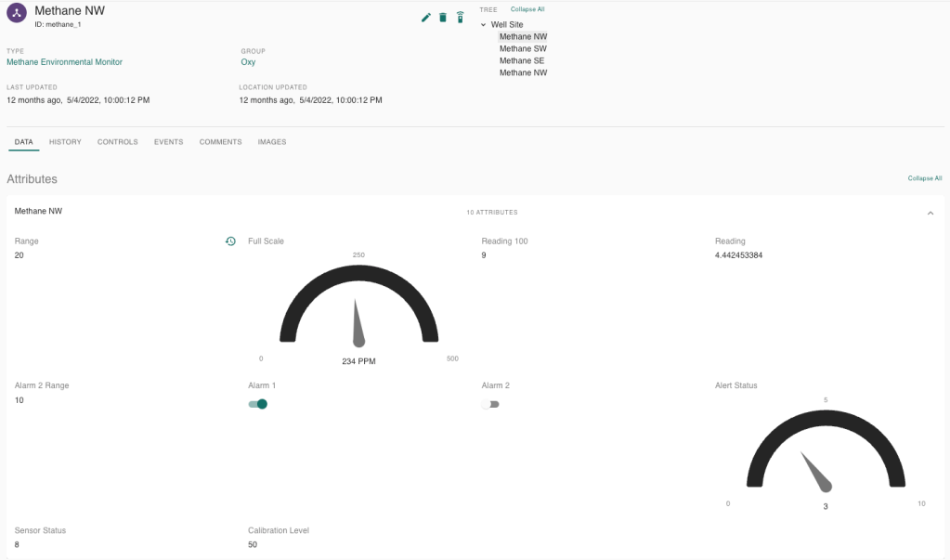Turn off the Alarm 1 toggle
This screenshot has height=560, width=950.
click(x=257, y=404)
